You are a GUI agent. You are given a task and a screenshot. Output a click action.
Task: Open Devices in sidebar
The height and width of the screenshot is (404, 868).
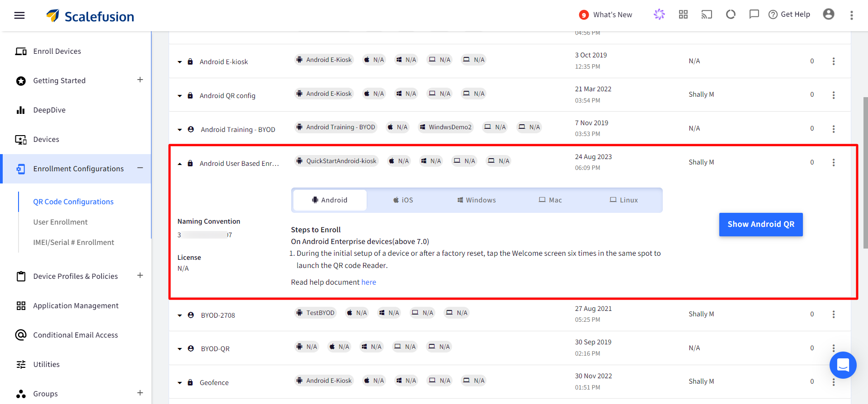click(46, 139)
